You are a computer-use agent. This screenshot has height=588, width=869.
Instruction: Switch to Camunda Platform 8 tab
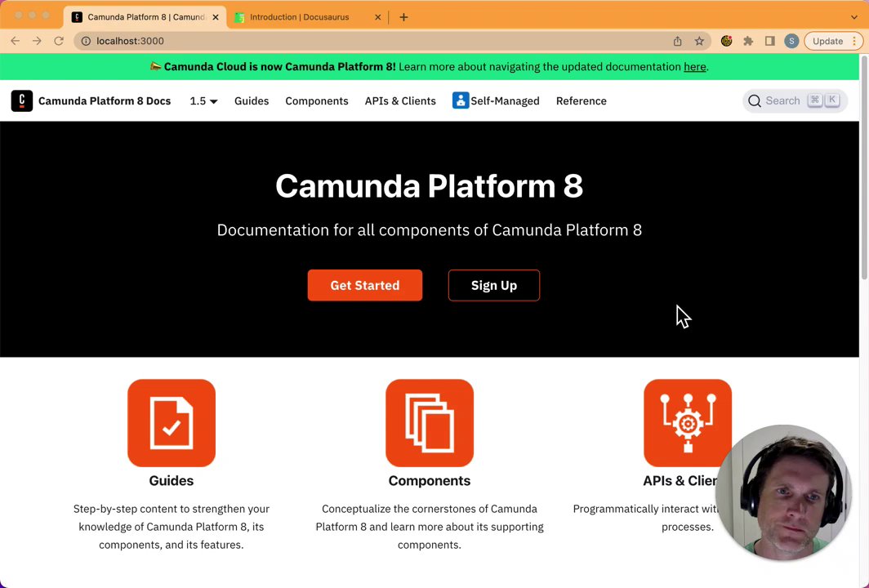(x=145, y=17)
